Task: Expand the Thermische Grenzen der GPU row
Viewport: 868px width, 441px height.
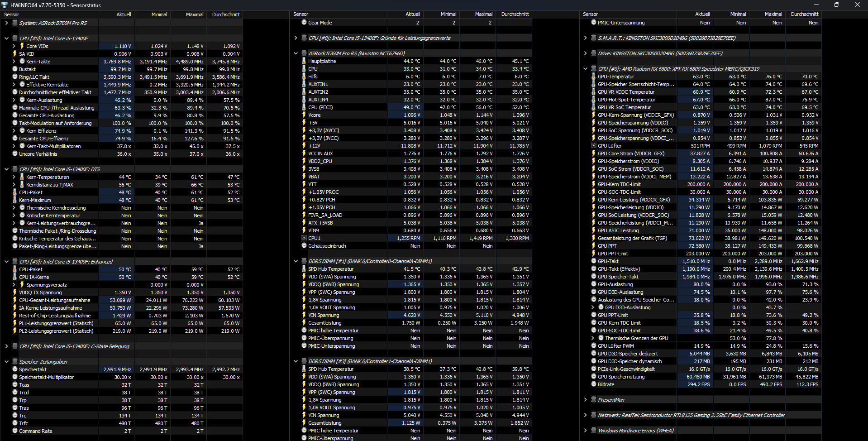Action: 592,338
